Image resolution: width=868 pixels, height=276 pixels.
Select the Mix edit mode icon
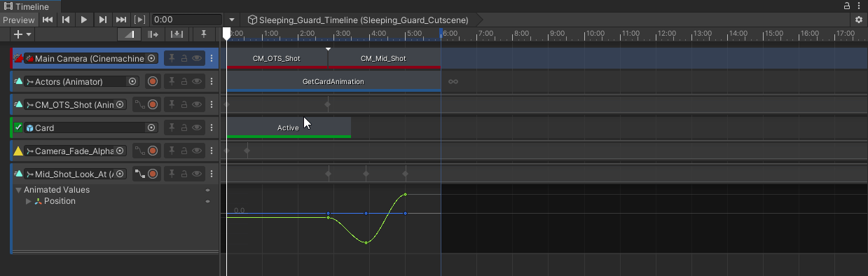coord(128,34)
